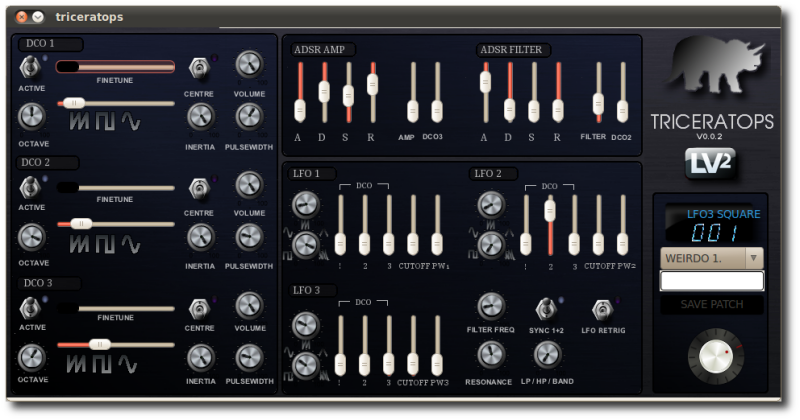
Task: Click the LFO 3 upper knob
Action: pos(306,325)
